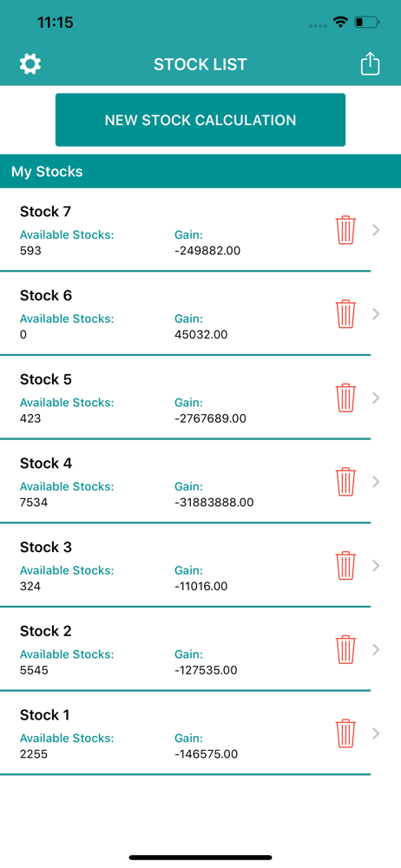This screenshot has width=401, height=868.
Task: Expand Stock 7 details using its chevron
Action: point(377,230)
